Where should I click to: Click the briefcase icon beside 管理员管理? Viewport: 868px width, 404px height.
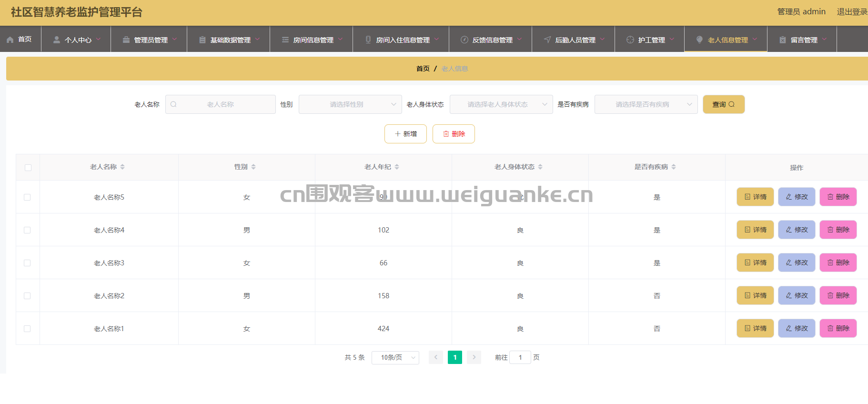click(126, 40)
